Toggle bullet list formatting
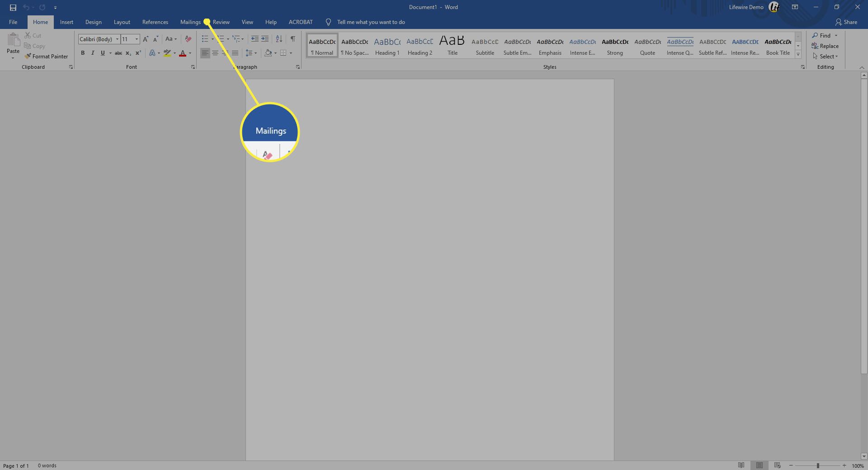Viewport: 868px width, 470px height. point(205,39)
